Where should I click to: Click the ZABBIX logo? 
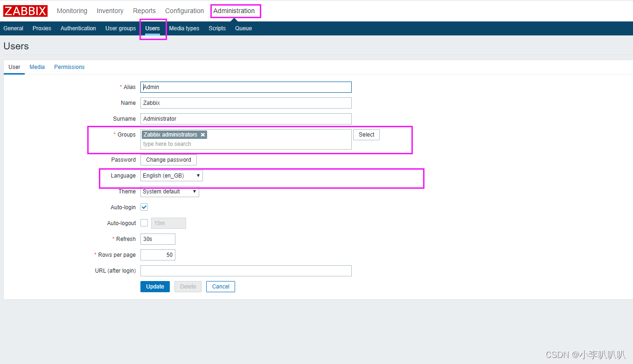25,11
